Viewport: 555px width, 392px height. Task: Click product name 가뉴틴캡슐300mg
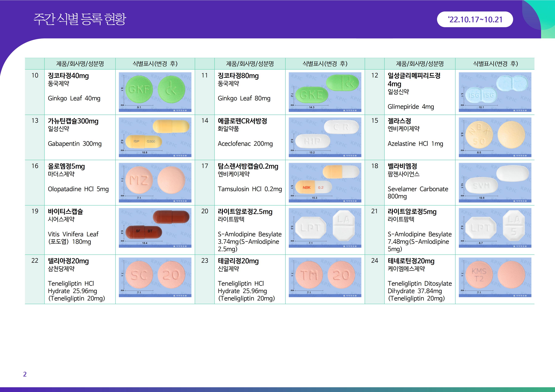(73, 121)
